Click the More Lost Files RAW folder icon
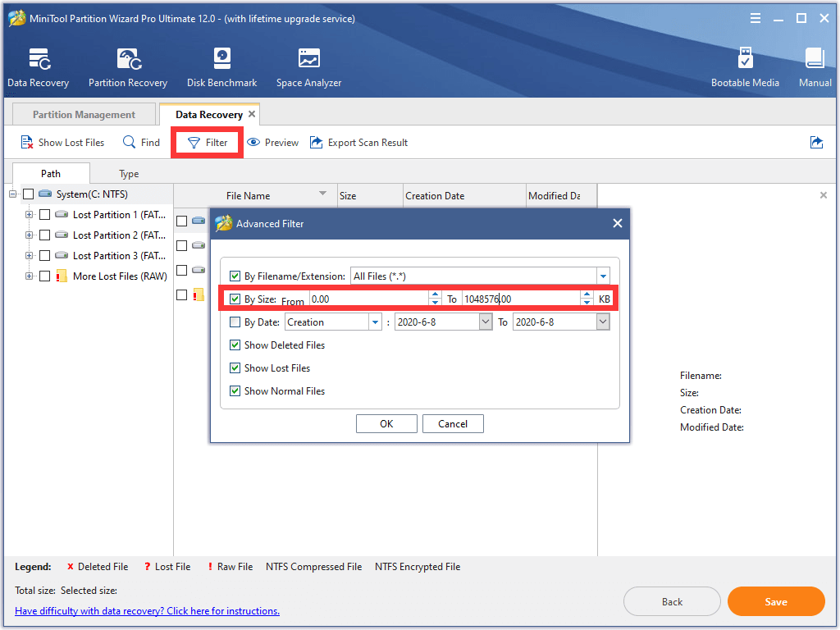This screenshot has width=840, height=630. [x=62, y=276]
